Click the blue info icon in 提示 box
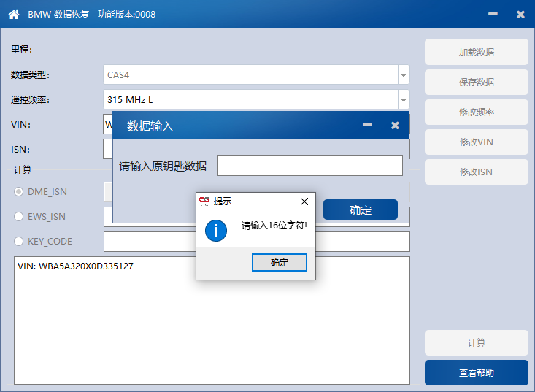The width and height of the screenshot is (535, 392). click(216, 231)
